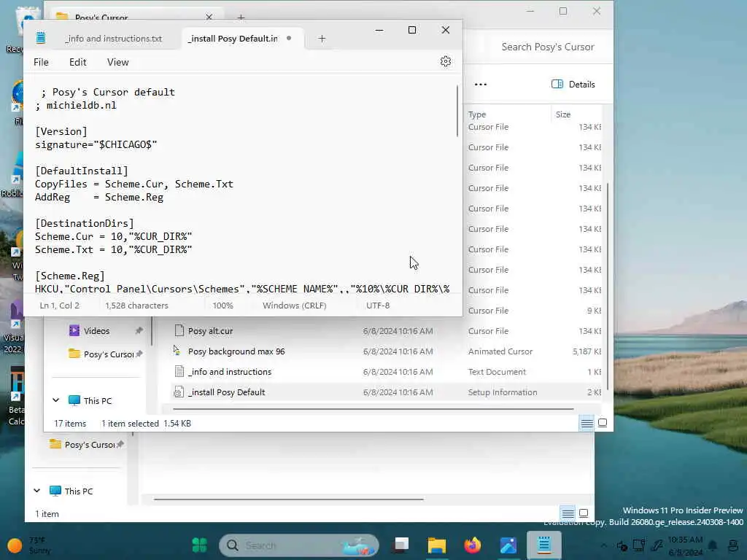Select the Posy alt.cur file

coord(210,331)
